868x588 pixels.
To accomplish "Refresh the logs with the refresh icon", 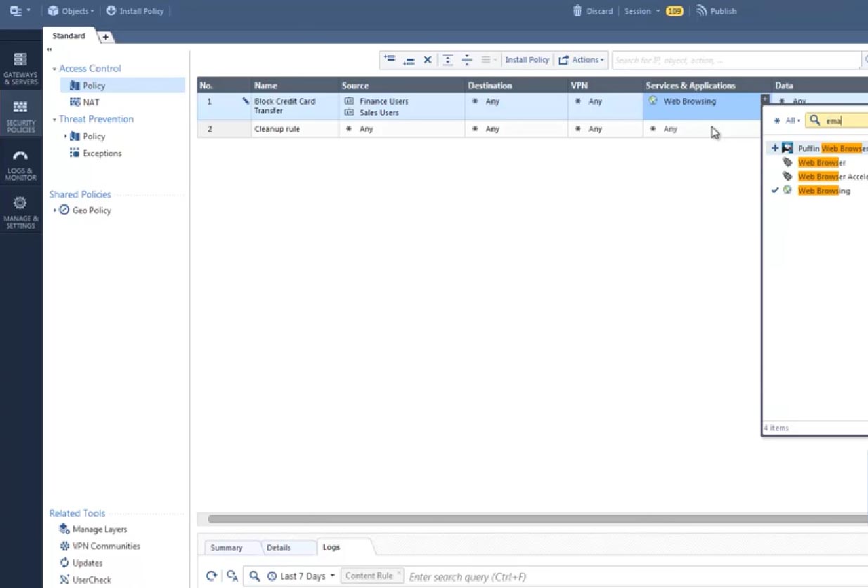I will (x=211, y=576).
